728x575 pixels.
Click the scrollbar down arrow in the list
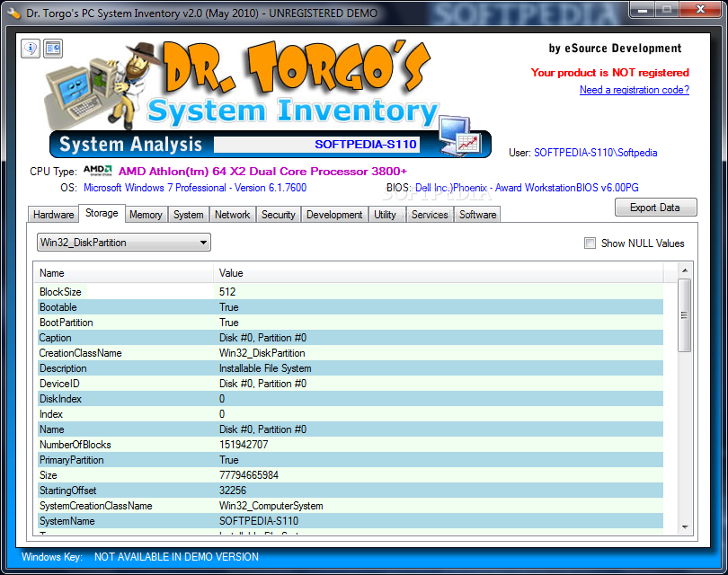click(685, 527)
